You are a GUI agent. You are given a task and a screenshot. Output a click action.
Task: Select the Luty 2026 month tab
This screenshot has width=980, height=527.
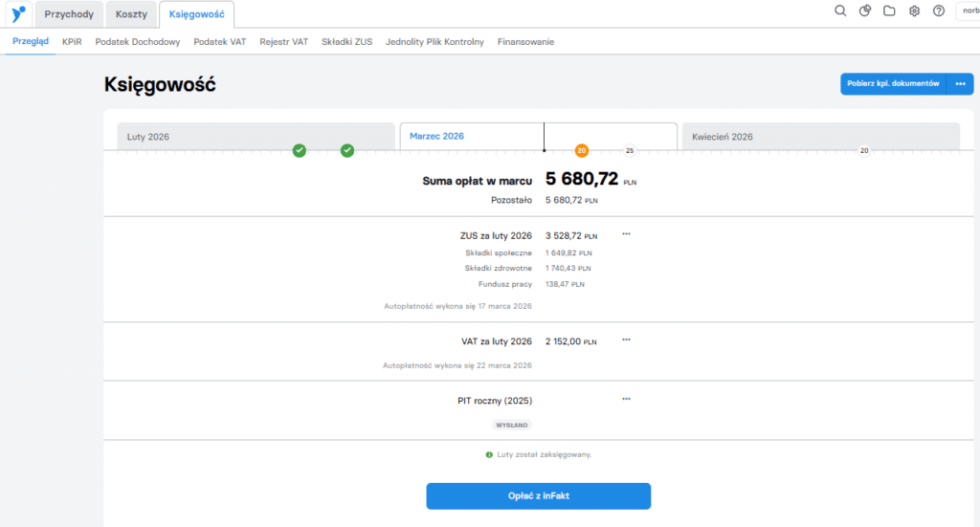click(x=256, y=136)
